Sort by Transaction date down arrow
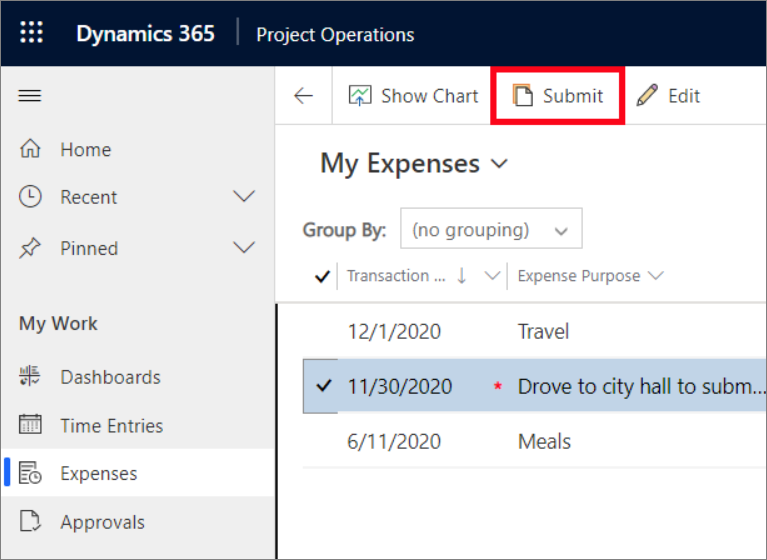Image resolution: width=767 pixels, height=560 pixels. tap(461, 276)
